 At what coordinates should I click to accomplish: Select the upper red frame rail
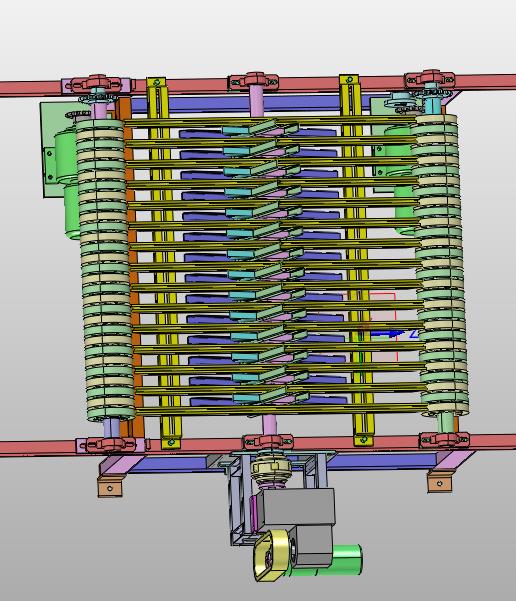click(x=258, y=85)
